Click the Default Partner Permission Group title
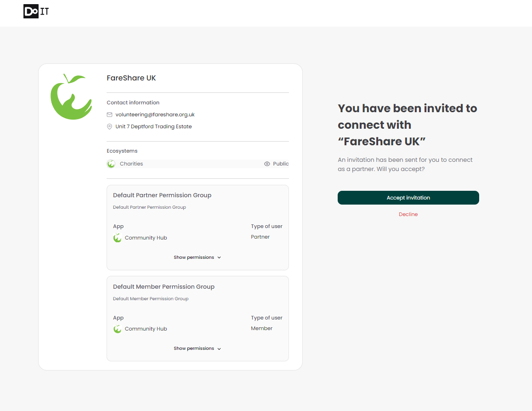 point(162,195)
